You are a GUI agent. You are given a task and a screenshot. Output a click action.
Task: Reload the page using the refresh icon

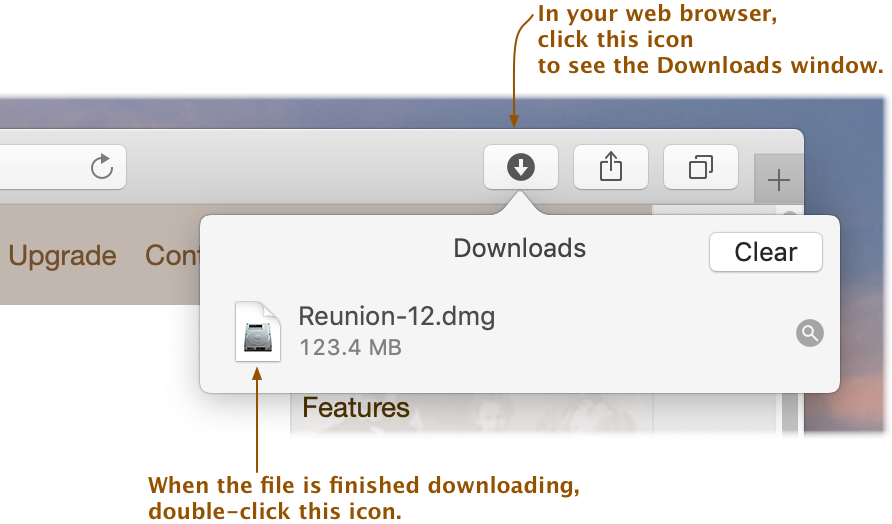point(102,167)
